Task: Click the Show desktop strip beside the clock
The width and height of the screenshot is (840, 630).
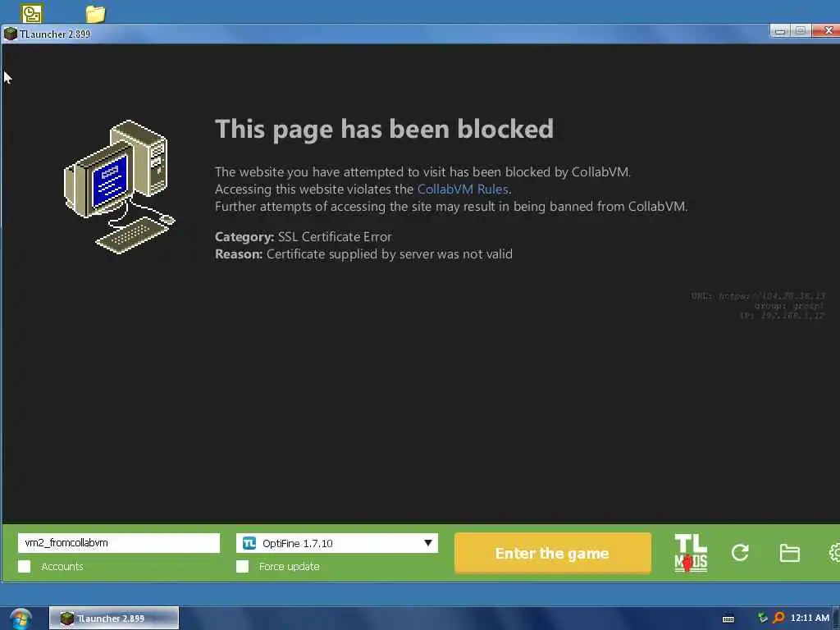Action: pos(837,619)
